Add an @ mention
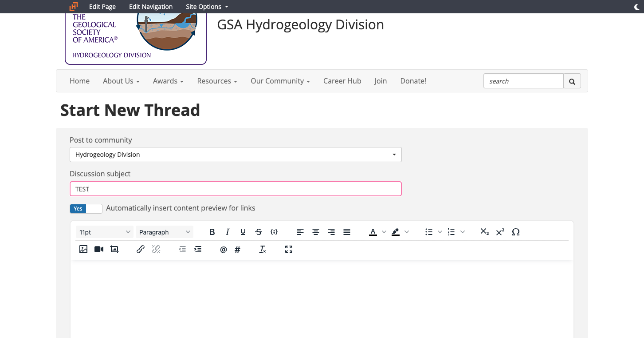This screenshot has height=338, width=644. point(224,250)
